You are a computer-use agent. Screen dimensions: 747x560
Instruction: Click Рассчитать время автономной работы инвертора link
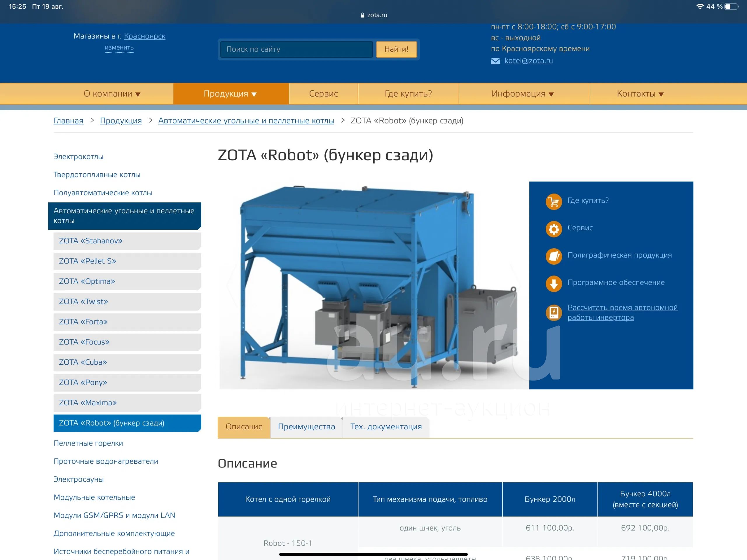pyautogui.click(x=622, y=313)
